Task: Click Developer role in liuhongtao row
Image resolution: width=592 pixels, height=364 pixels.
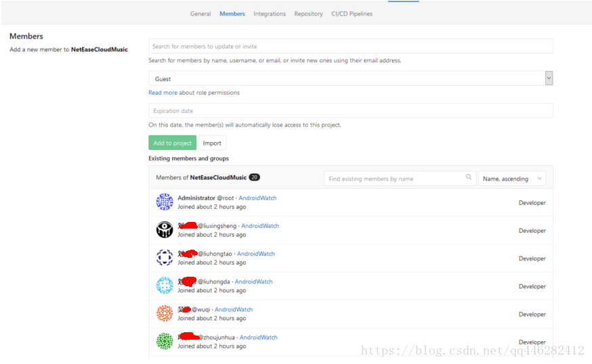Action: point(532,258)
